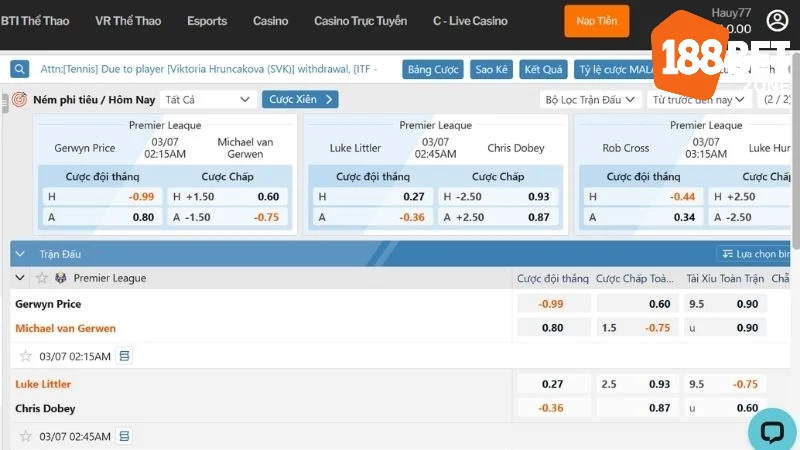Pick Michael van Gerwen handicap 1.5 at -0.75
The height and width of the screenshot is (450, 800).
pyautogui.click(x=637, y=328)
